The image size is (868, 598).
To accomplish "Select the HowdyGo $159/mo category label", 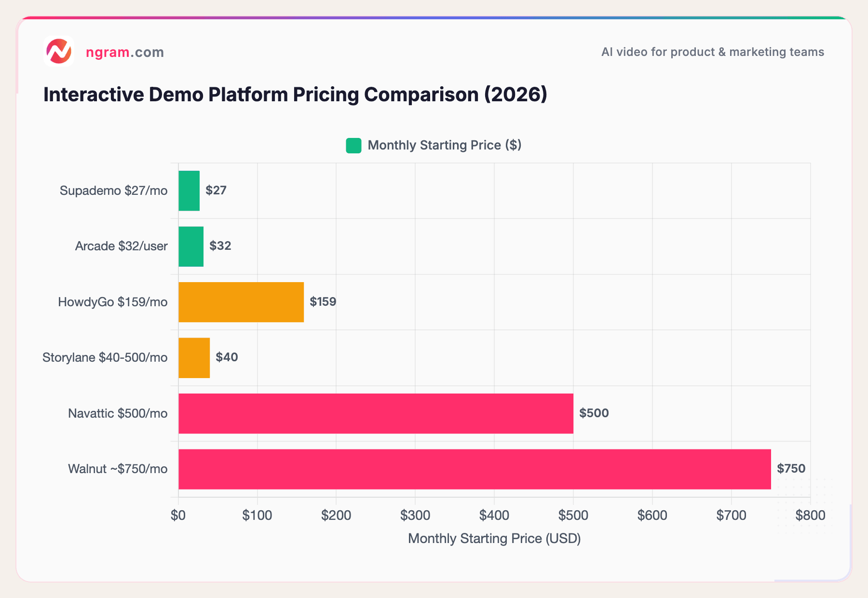I will click(x=113, y=301).
